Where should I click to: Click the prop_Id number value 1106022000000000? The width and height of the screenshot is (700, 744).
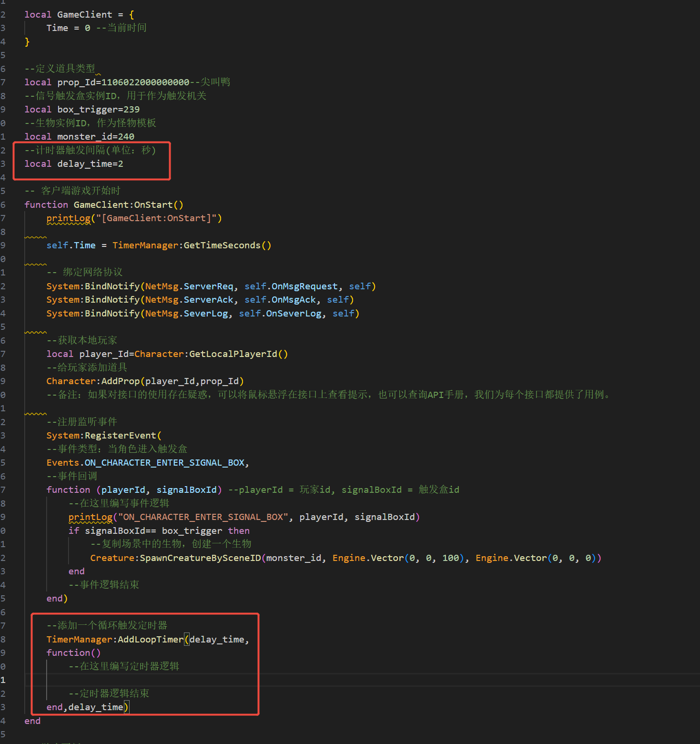[x=145, y=82]
